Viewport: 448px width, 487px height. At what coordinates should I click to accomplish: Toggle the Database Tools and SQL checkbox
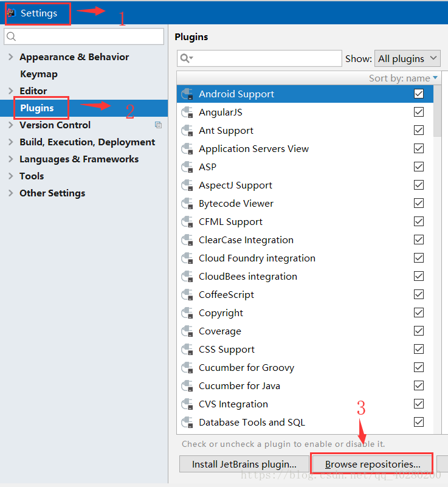(x=418, y=422)
